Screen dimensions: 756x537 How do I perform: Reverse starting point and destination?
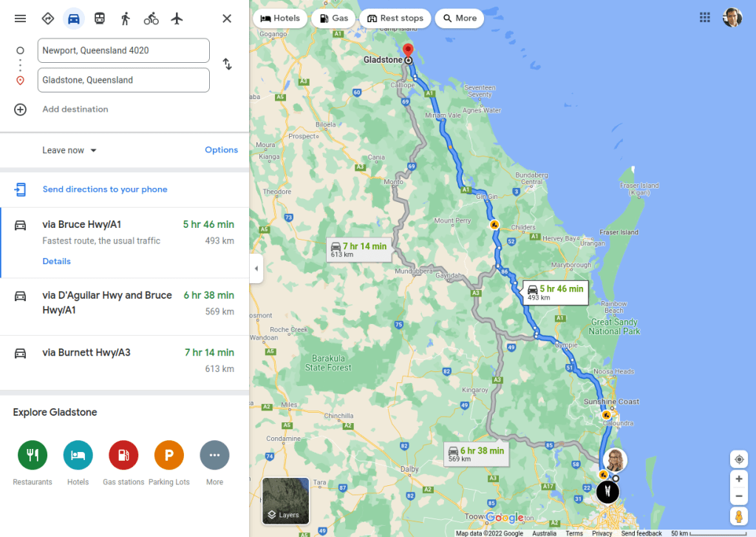[227, 64]
